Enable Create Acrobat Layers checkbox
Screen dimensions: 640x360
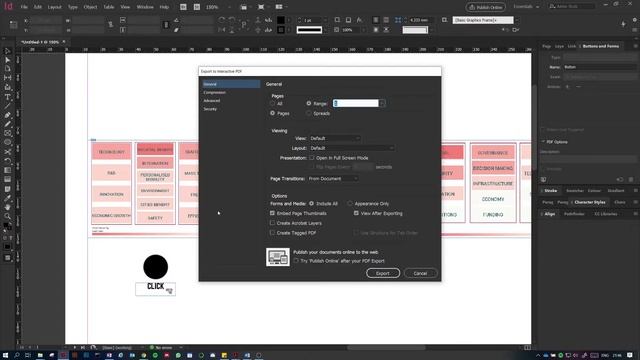point(272,223)
